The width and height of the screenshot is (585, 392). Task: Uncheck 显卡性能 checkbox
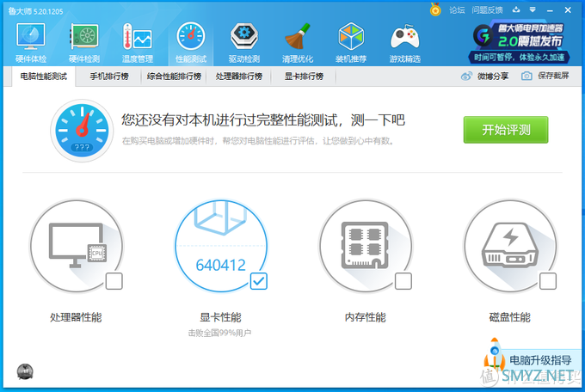click(x=259, y=281)
